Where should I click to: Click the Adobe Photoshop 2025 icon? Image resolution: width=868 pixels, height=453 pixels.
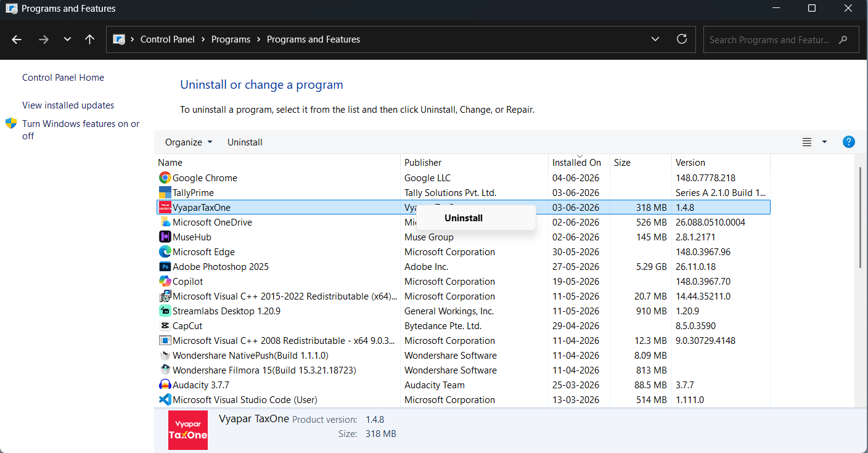165,267
